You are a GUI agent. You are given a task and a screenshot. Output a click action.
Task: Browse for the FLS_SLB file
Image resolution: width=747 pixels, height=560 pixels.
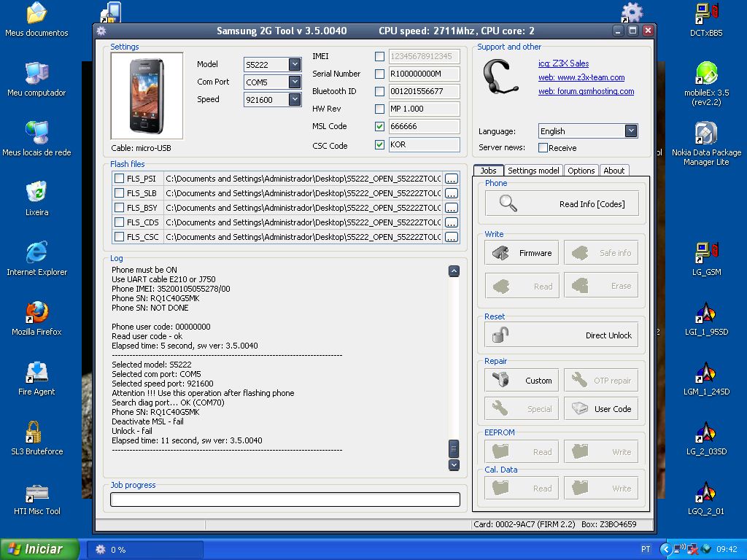(x=451, y=193)
